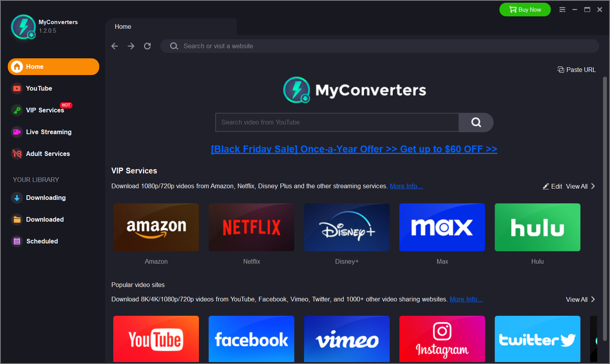Click the Search video from YouTube field

point(337,122)
